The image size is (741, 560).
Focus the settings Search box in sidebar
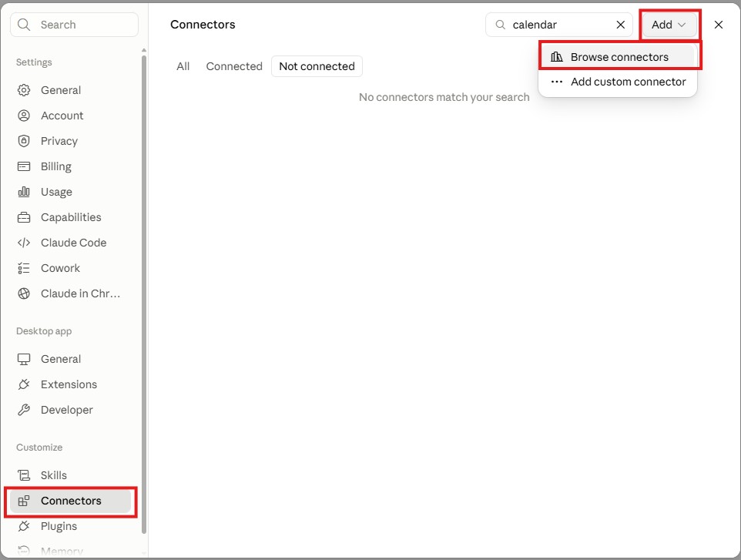(74, 25)
